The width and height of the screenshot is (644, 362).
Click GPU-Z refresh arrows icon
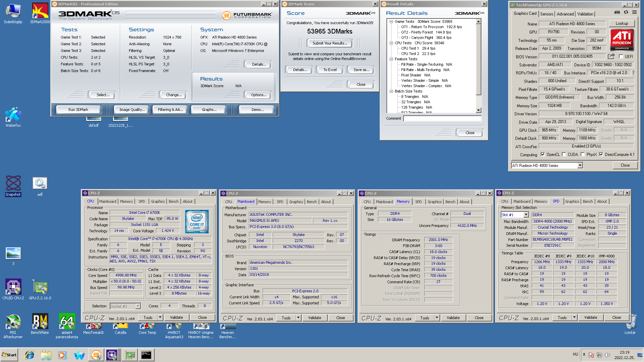coord(626,12)
